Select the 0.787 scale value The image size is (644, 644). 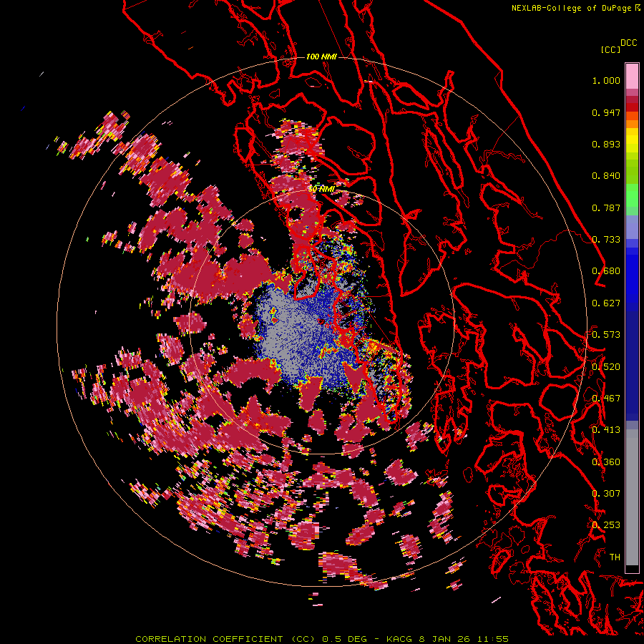coord(606,208)
